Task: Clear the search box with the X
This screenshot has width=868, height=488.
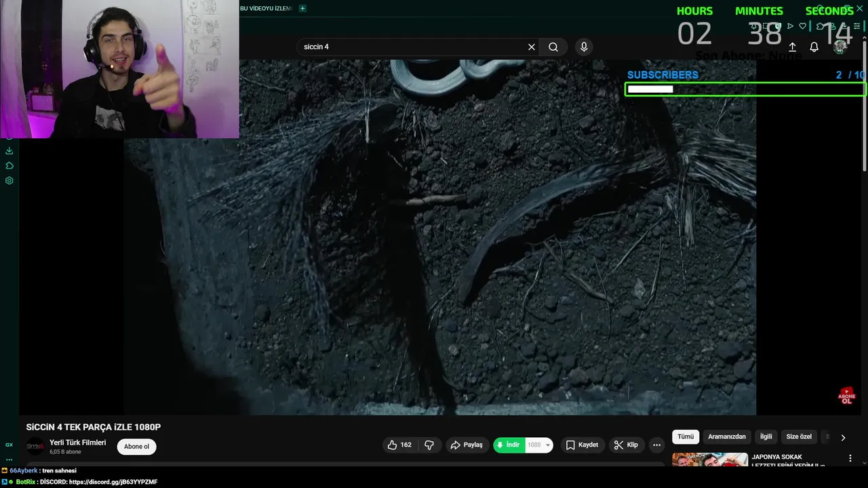Action: tap(532, 47)
